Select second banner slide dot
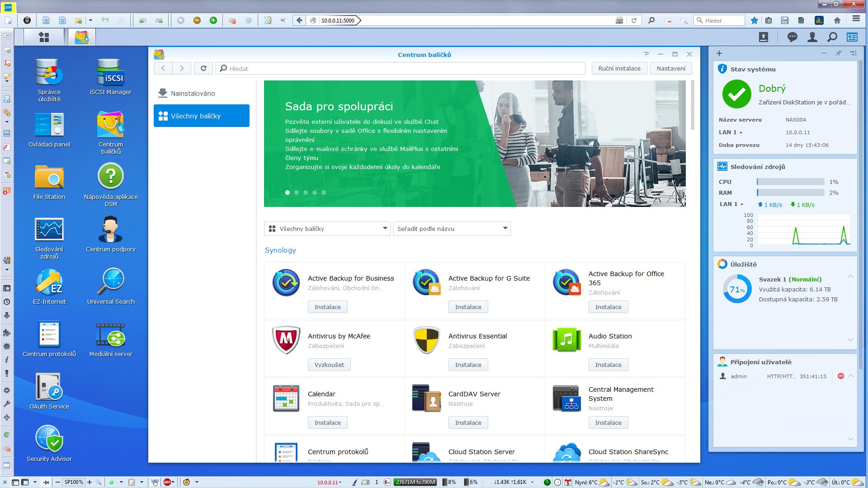The width and height of the screenshot is (868, 488). [297, 192]
